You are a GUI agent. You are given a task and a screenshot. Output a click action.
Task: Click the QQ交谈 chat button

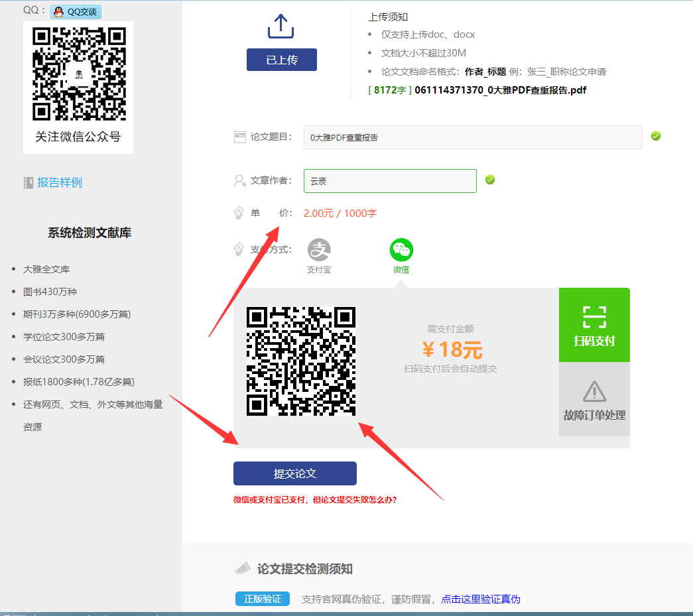[76, 12]
